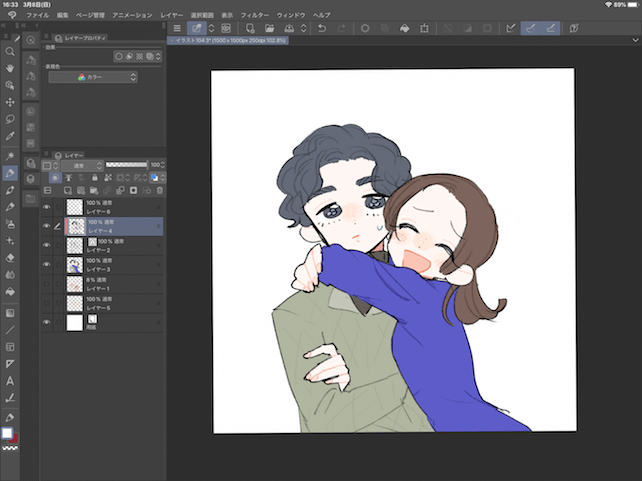Open the フィルター menu
Viewport: 642px width, 481px height.
coord(255,15)
